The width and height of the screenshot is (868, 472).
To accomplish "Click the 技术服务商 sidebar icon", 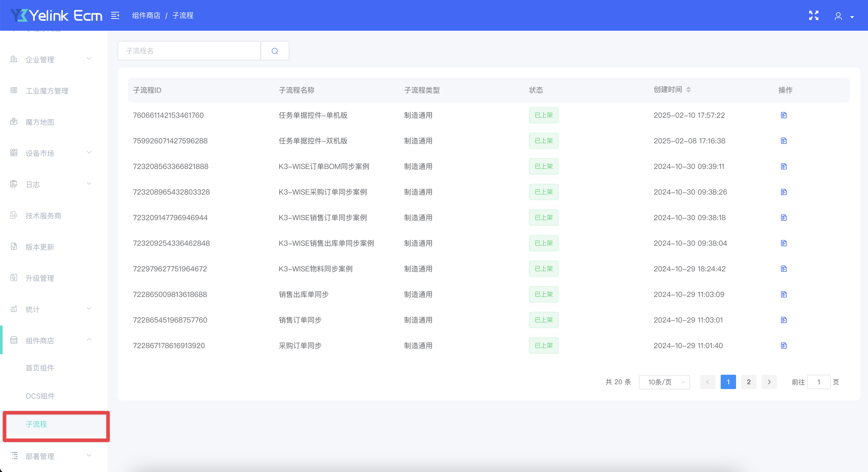I will [x=14, y=216].
